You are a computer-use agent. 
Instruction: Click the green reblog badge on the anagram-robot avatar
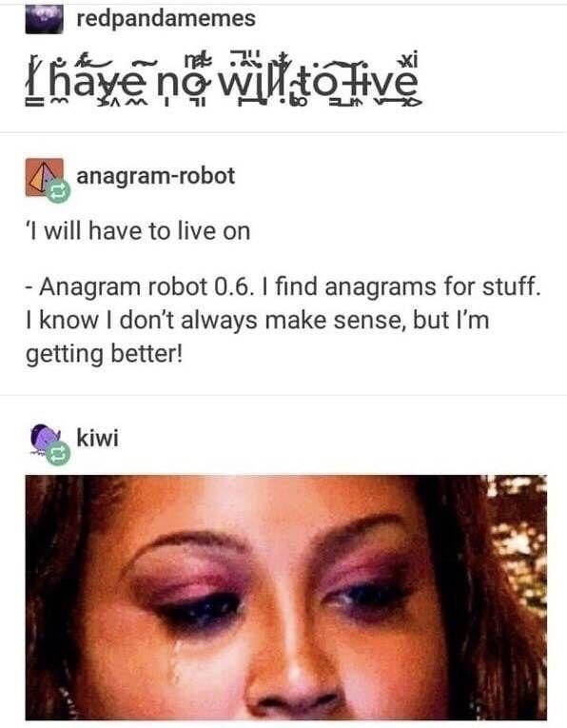(58, 191)
